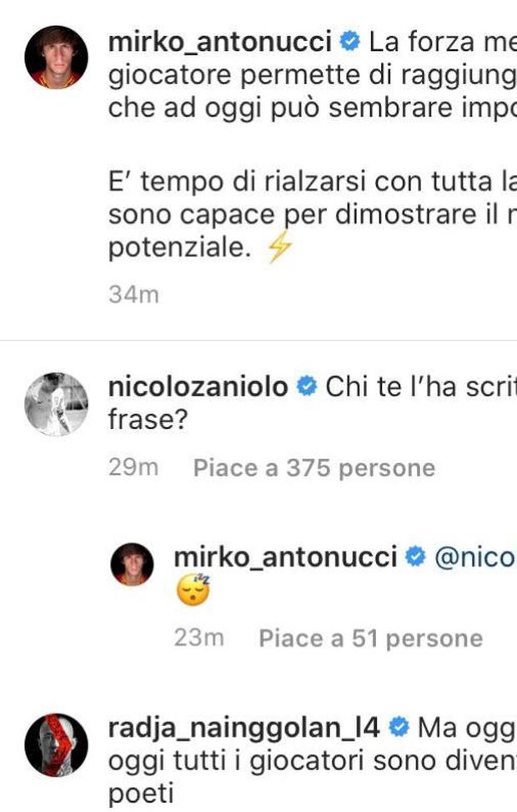Open the mirko_antonucci username in the reply

[x=284, y=557]
